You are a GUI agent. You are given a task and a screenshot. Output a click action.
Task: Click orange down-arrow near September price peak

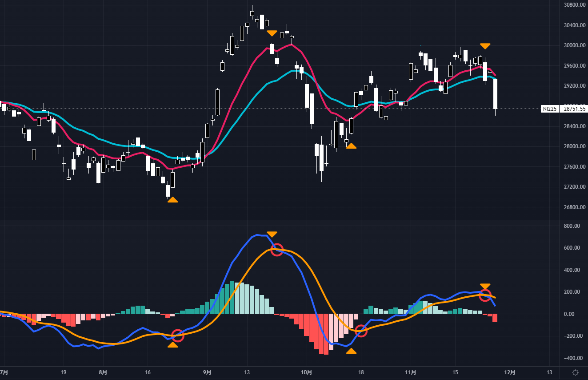point(272,33)
